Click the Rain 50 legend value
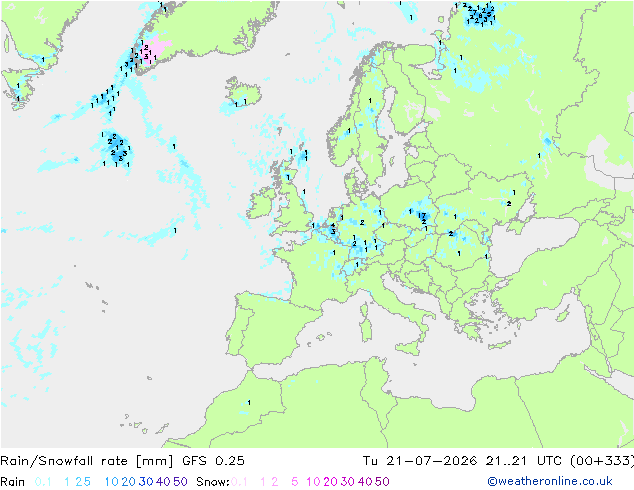 (x=180, y=482)
